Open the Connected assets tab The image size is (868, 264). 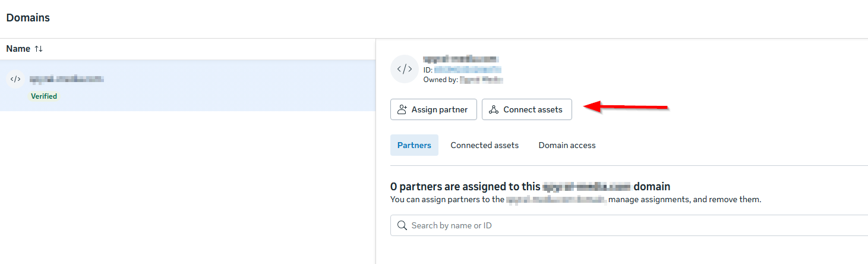[x=485, y=145]
